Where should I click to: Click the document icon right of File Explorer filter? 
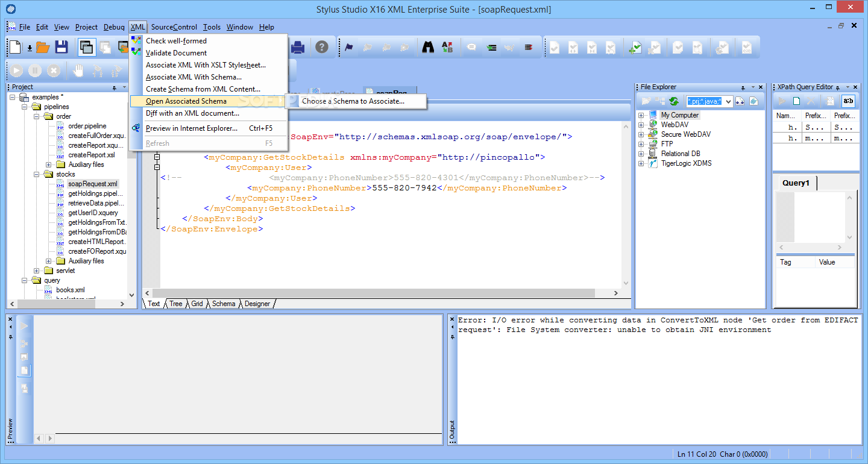pos(753,101)
